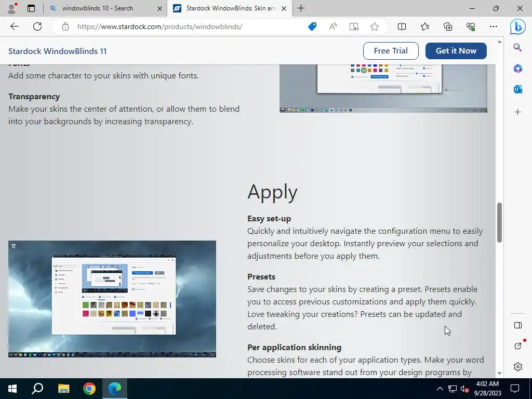
Task: Add a sidebar app with plus icon
Action: point(517,112)
